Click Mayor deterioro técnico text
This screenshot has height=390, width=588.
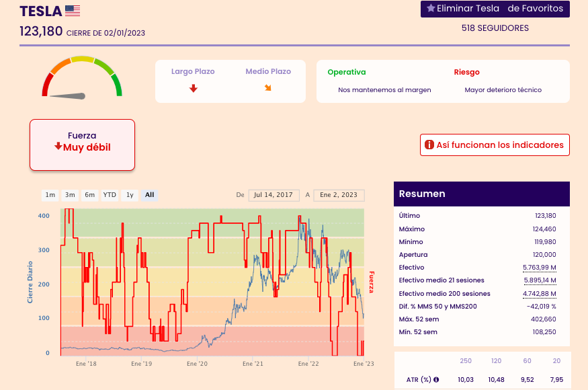[503, 89]
